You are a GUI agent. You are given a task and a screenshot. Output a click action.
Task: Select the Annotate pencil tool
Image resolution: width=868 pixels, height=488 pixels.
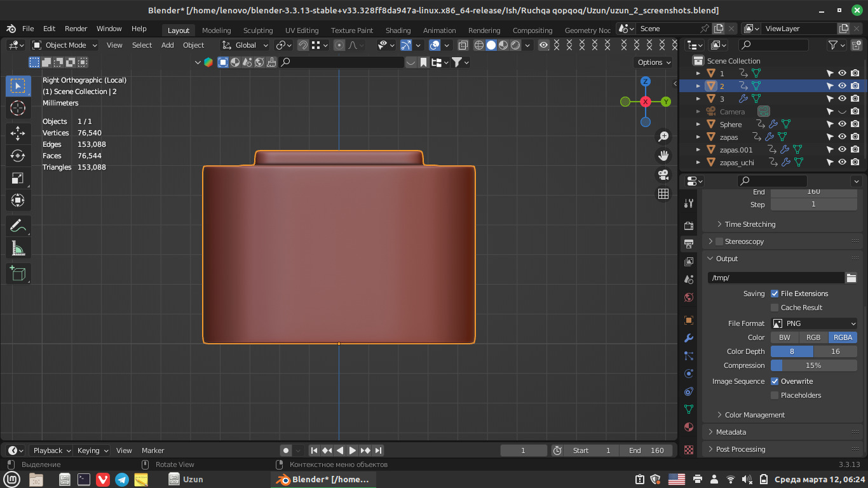tap(18, 226)
